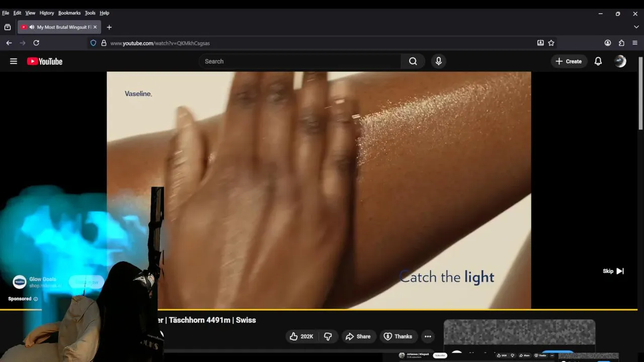Open the tracking protection shield

point(93,43)
